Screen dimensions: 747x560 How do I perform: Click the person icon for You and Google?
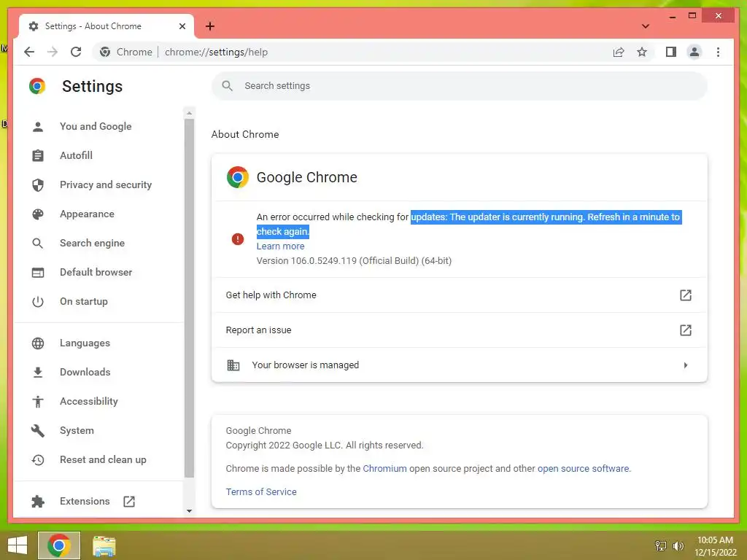38,126
